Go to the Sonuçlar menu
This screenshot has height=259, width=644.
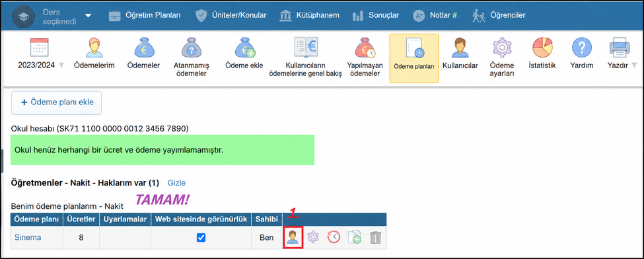[375, 15]
